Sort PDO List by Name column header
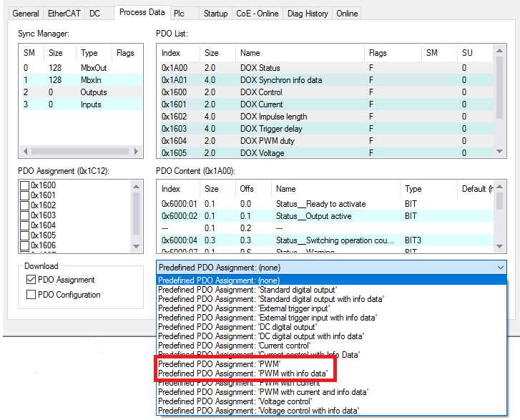Viewport: 520px width, 420px height. point(300,53)
